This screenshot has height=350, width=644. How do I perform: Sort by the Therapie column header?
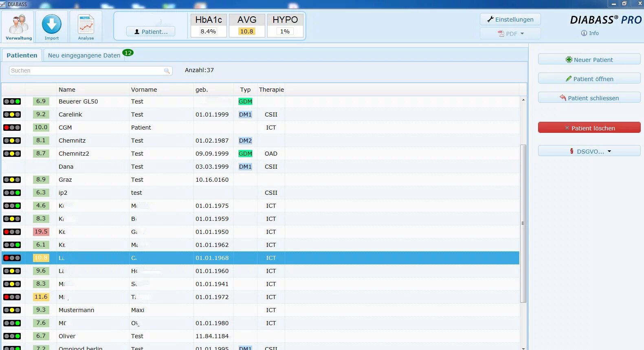[x=271, y=90]
